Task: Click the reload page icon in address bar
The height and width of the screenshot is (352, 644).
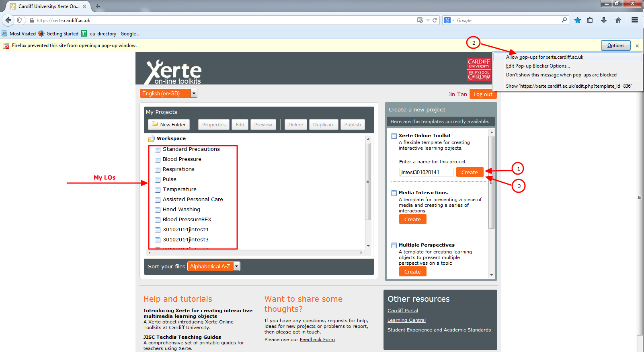Action: click(435, 20)
